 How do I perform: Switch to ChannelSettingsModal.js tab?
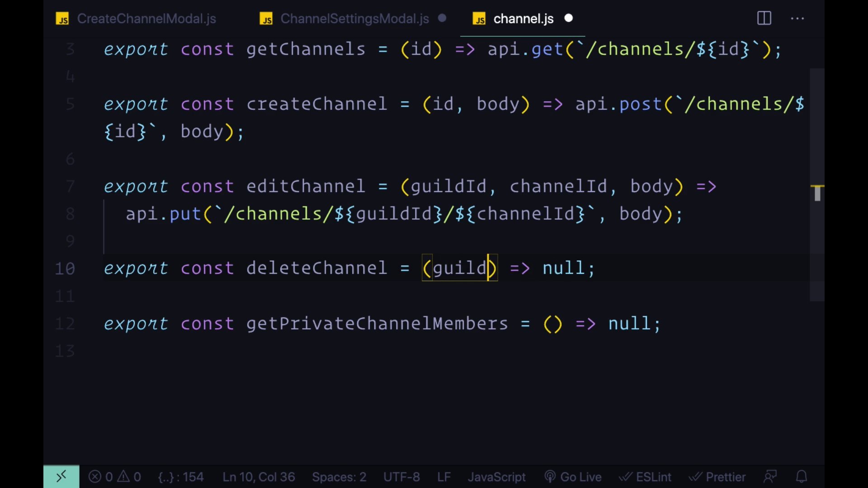click(x=354, y=19)
